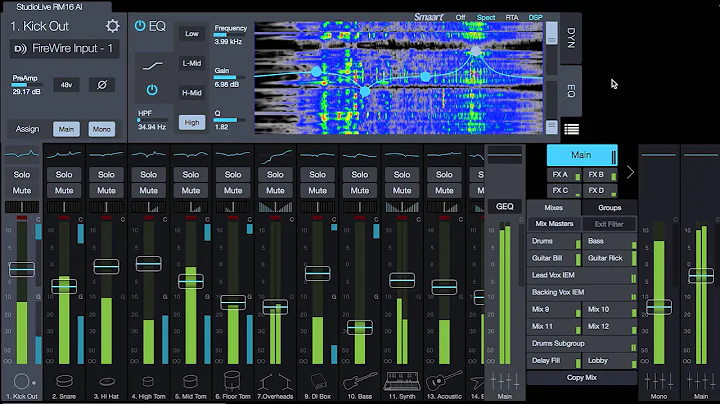
Task: Select the Snare drum channel icon
Action: click(64, 381)
